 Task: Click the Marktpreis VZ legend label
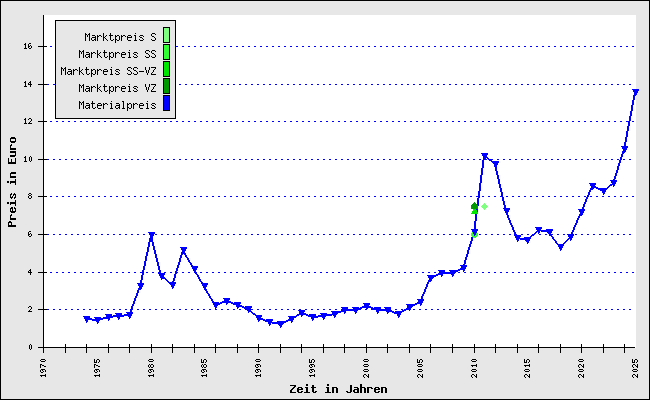point(117,87)
